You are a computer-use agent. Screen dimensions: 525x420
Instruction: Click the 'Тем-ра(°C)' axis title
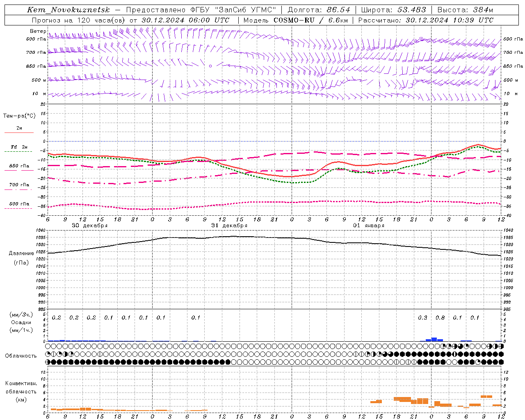coord(19,116)
